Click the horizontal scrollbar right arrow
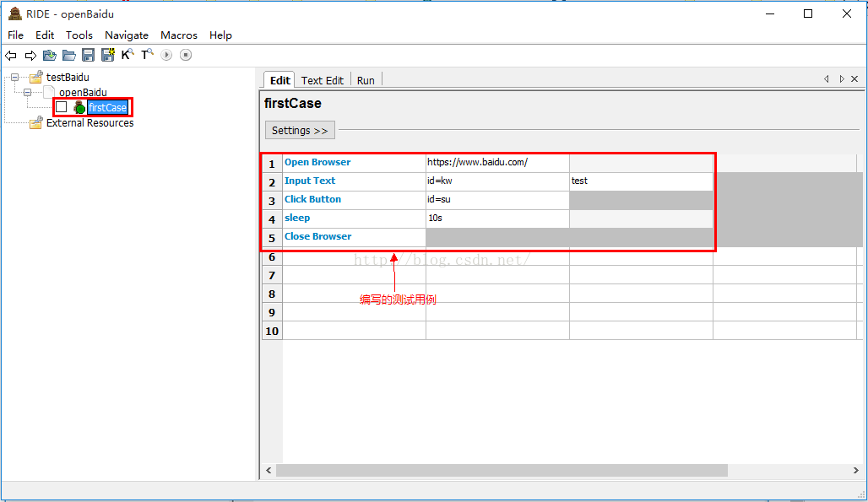The width and height of the screenshot is (868, 502). 856,471
